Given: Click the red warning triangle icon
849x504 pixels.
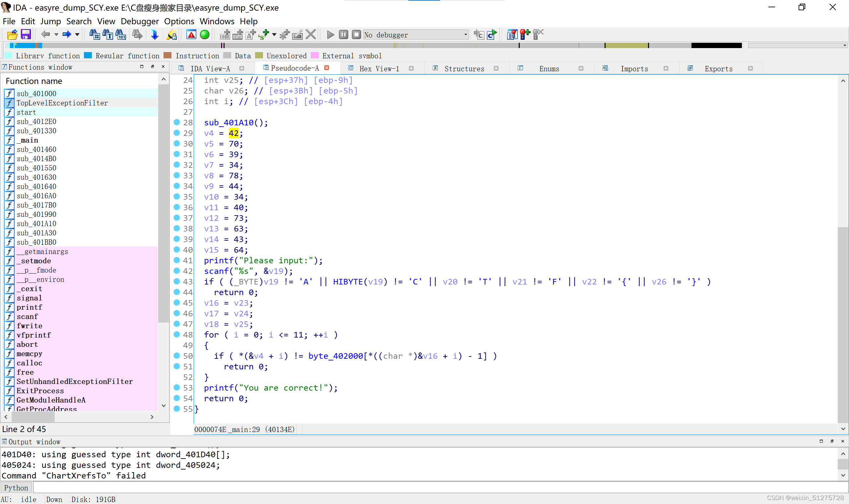Looking at the screenshot, I should tap(191, 34).
